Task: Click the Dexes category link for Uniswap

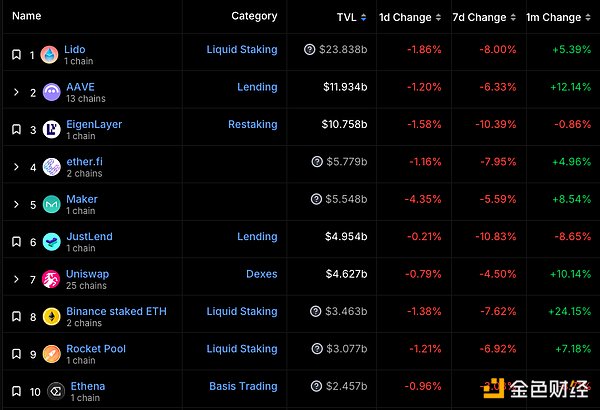Action: pyautogui.click(x=261, y=274)
